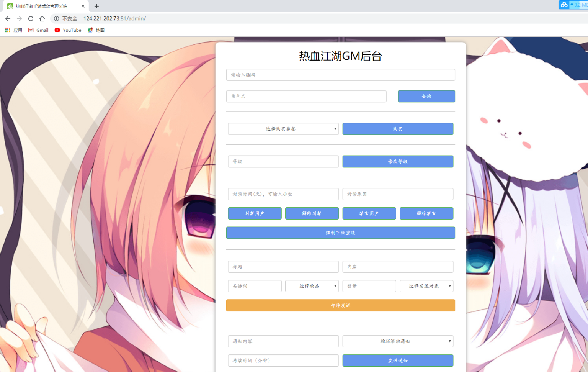
Task: Click the address bar URL
Action: (x=114, y=18)
